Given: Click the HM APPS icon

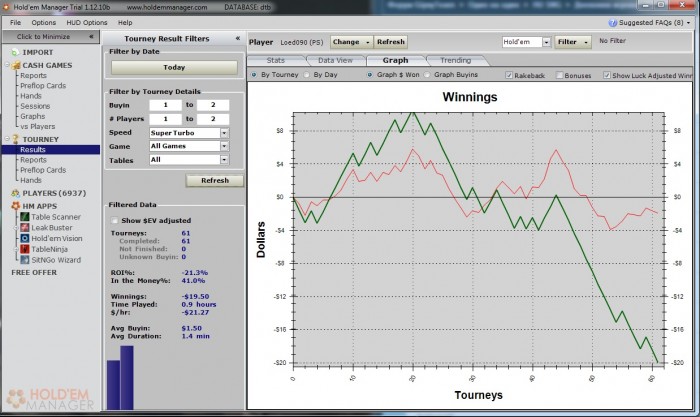Looking at the screenshot, I should coord(16,206).
